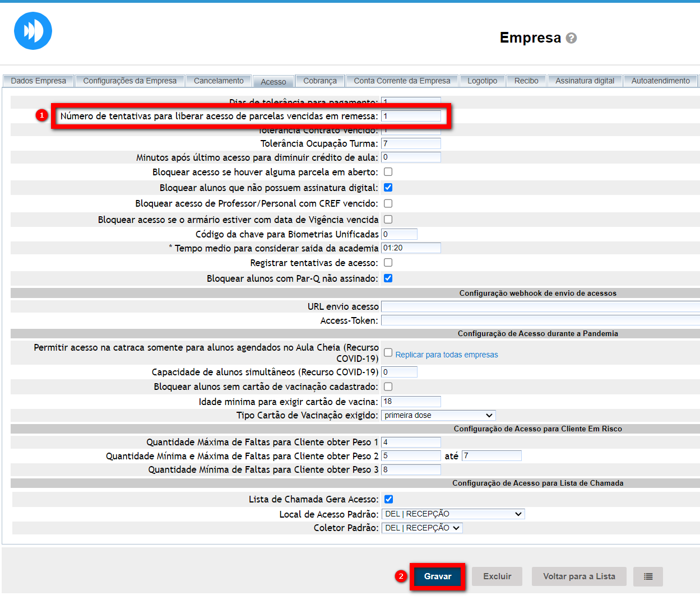Open 'Tipo Cartão de Vacinação exigido' dropdown
The image size is (700, 605).
[x=438, y=416]
